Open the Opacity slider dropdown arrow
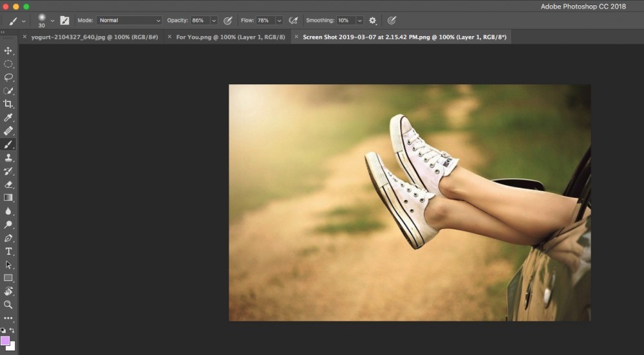644x355 pixels. pos(214,21)
